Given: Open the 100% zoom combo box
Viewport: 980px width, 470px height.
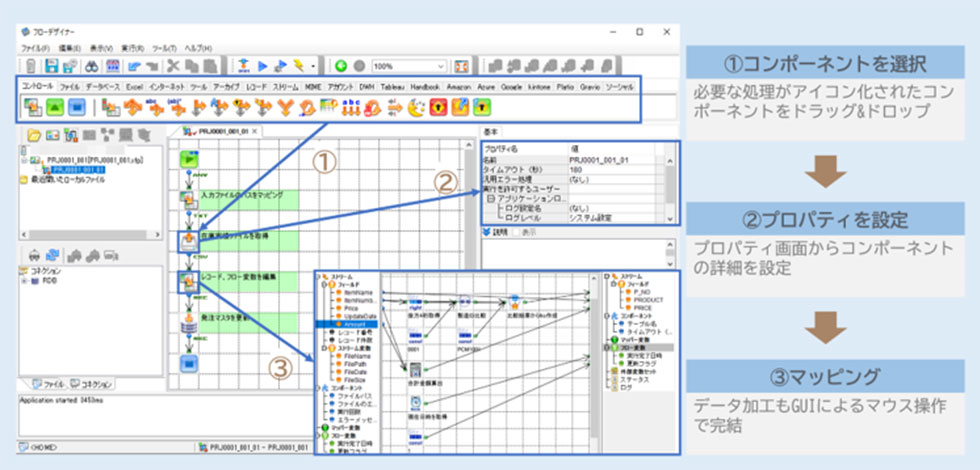Looking at the screenshot, I should (x=409, y=66).
